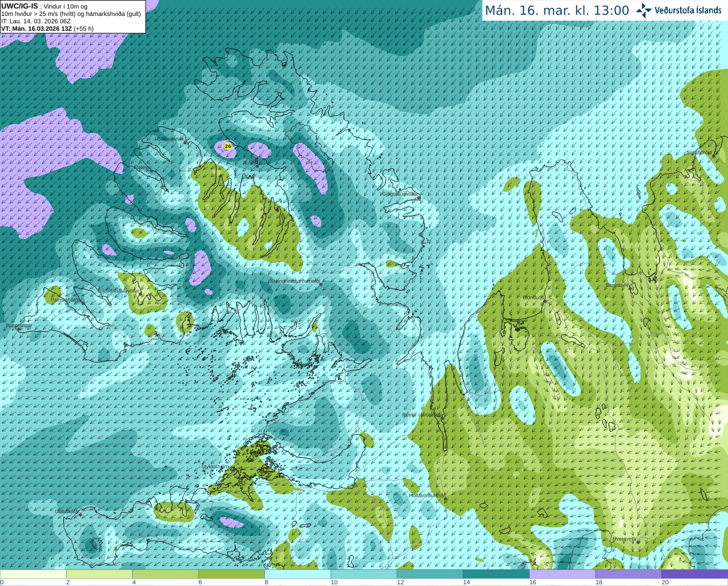728x586 pixels.
Task: Click the IT: Lau. 14. 03. 2026 06Z line
Action: tap(36, 21)
